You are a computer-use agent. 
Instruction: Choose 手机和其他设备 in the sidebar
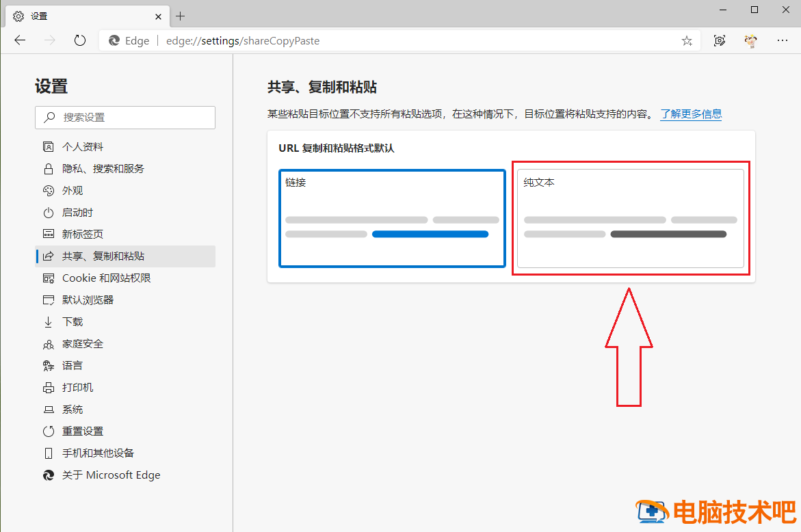click(99, 453)
